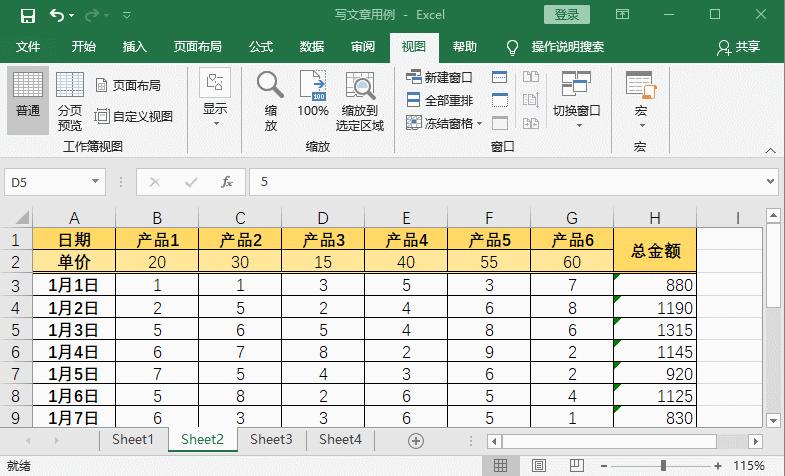Add a new sheet with plus icon
Screen dimensions: 785x476
click(x=416, y=440)
